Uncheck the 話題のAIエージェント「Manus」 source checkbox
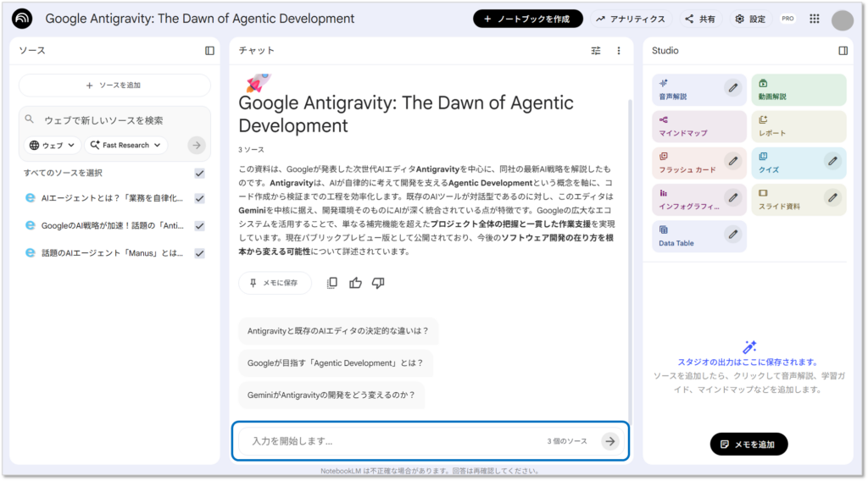 point(199,252)
